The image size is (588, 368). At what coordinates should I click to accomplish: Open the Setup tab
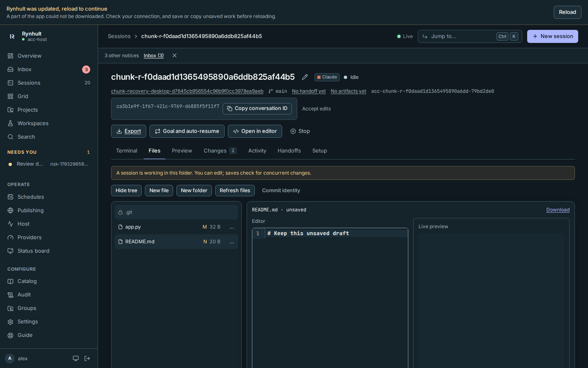[320, 151]
